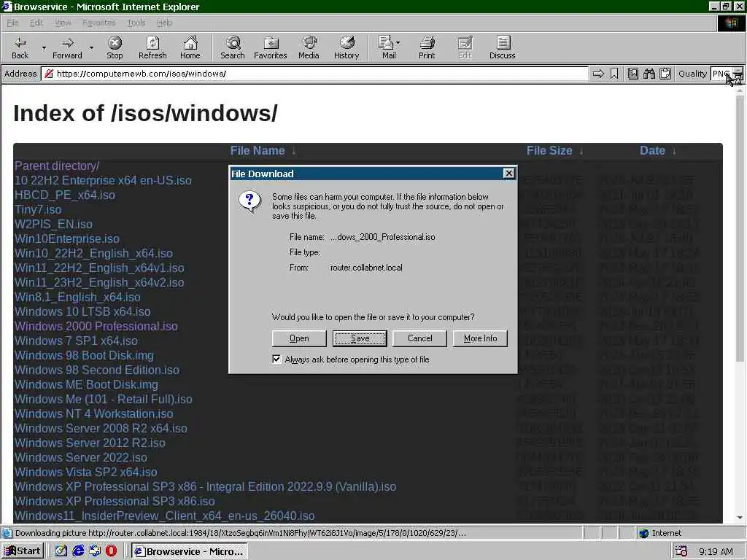The image size is (747, 560).
Task: Click the Start button
Action: tap(23, 551)
